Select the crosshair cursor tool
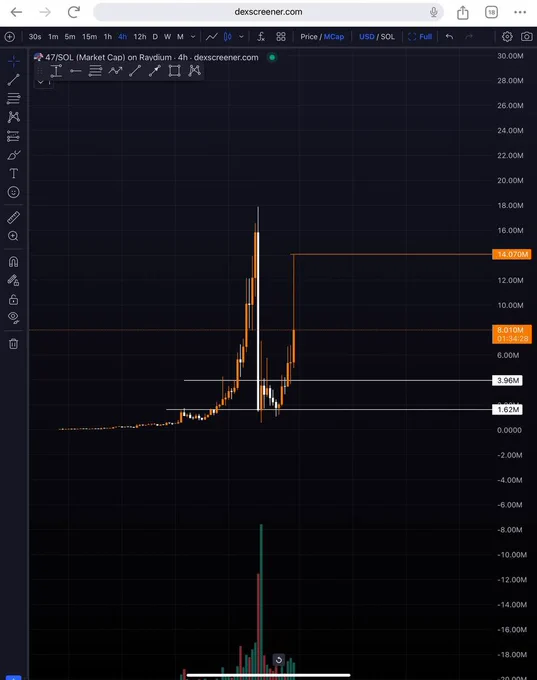This screenshot has width=537, height=680. 13,61
